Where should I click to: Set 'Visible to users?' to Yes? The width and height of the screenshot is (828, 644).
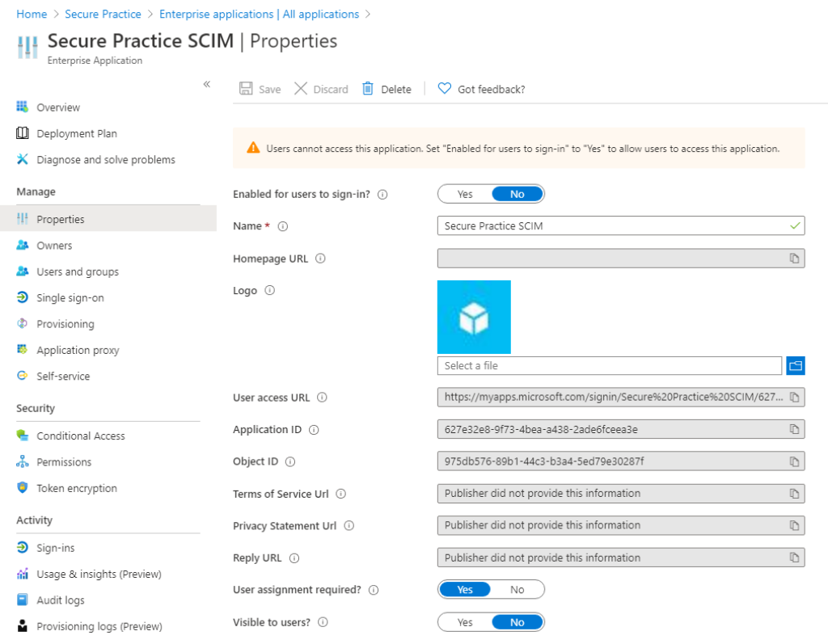[465, 621]
